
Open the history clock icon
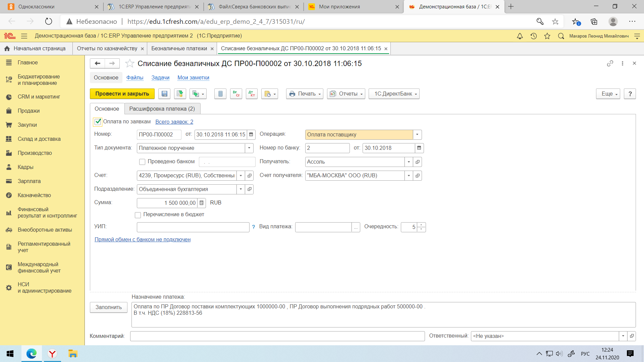[x=534, y=36]
